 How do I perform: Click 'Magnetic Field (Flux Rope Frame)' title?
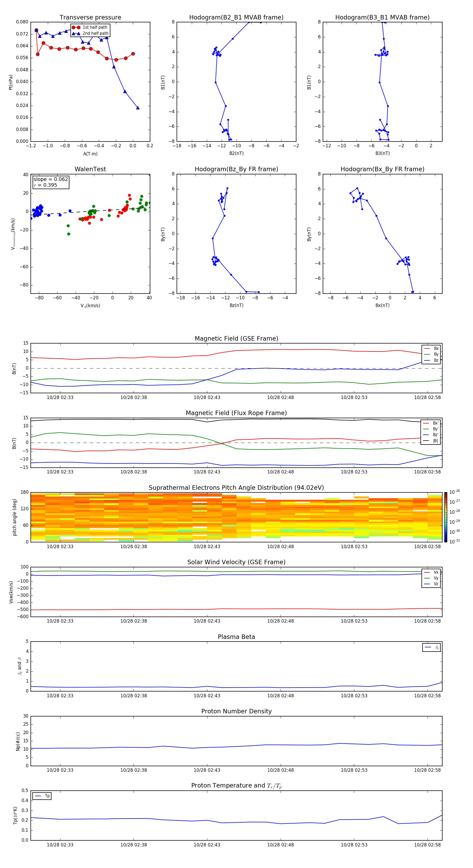pyautogui.click(x=236, y=413)
